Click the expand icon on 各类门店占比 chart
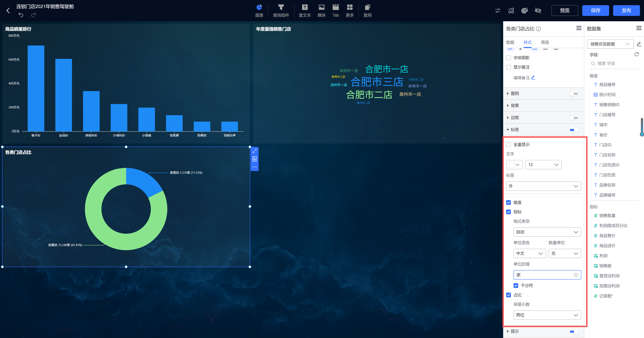The height and width of the screenshot is (338, 644). click(255, 151)
